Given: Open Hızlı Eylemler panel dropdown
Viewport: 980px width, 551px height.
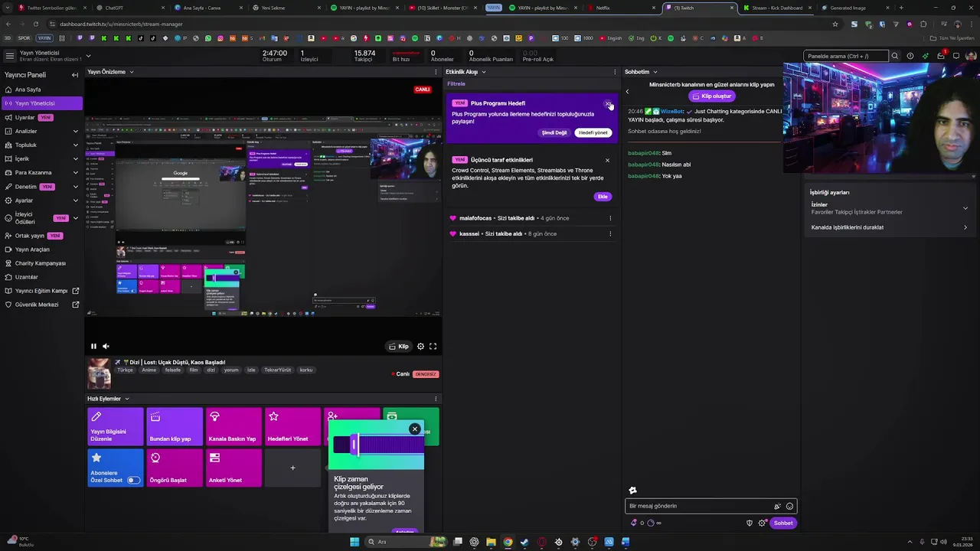Looking at the screenshot, I should (126, 399).
